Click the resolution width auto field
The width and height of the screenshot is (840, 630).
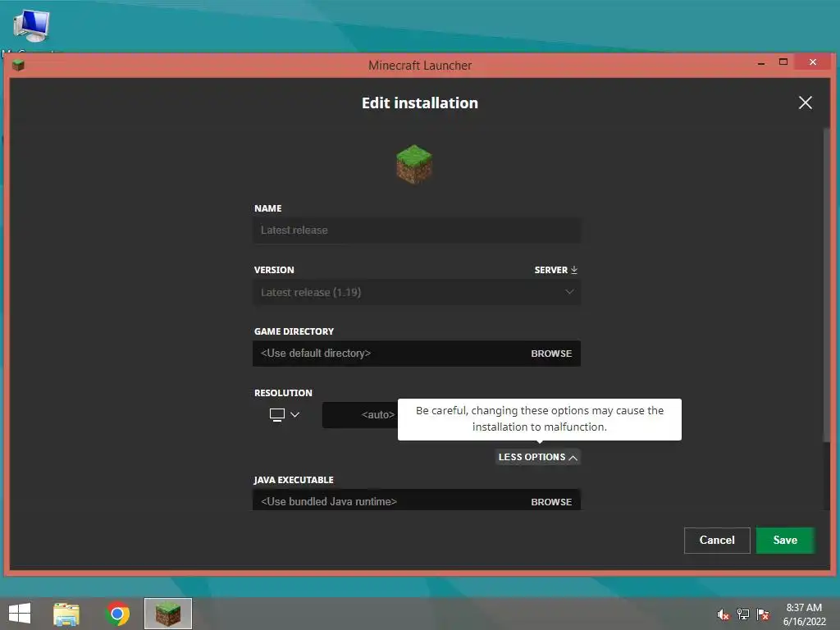[x=360, y=414]
